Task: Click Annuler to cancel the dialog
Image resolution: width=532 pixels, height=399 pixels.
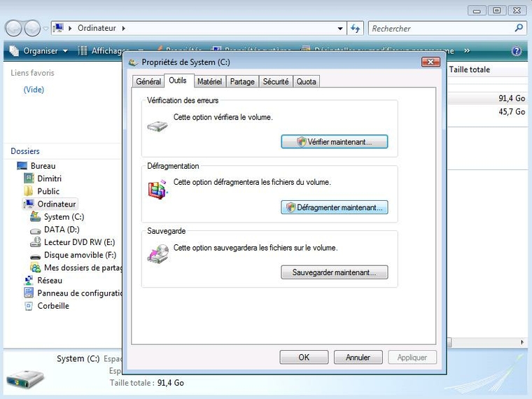Action: 358,357
